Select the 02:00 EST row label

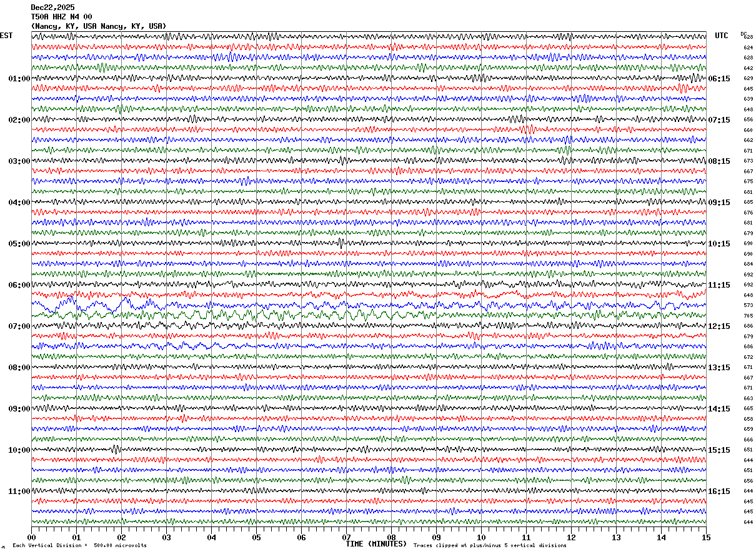(19, 120)
